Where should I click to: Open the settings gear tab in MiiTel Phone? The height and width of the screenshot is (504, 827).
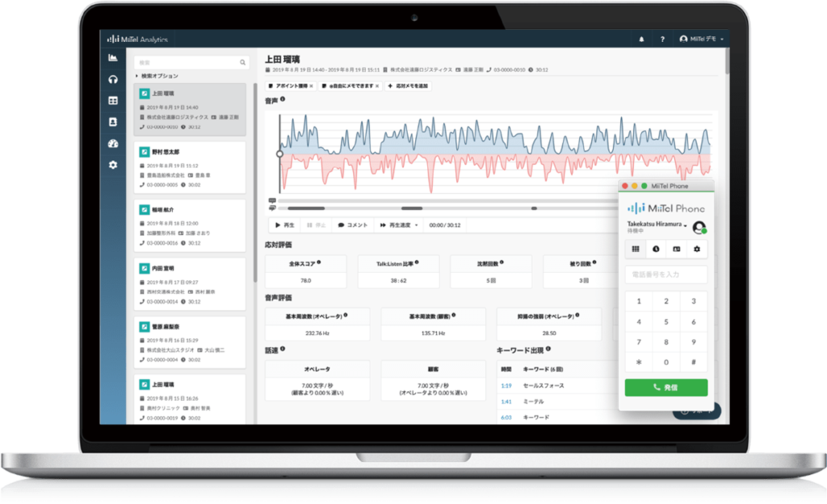click(697, 249)
